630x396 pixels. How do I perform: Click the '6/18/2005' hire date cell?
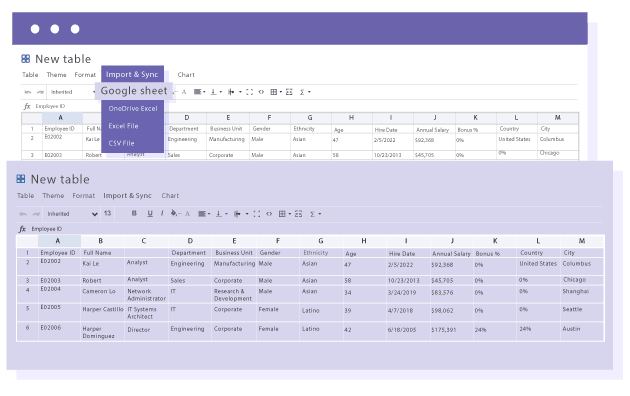pos(408,331)
